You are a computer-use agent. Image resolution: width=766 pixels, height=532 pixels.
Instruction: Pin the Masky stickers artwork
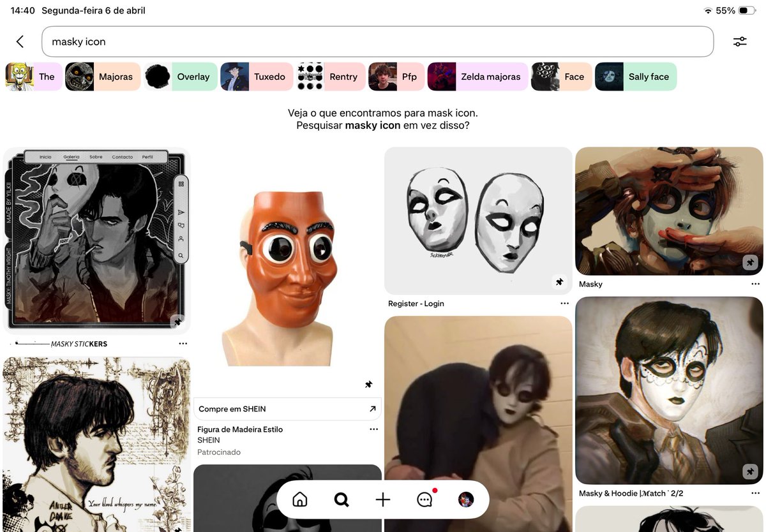click(x=178, y=323)
